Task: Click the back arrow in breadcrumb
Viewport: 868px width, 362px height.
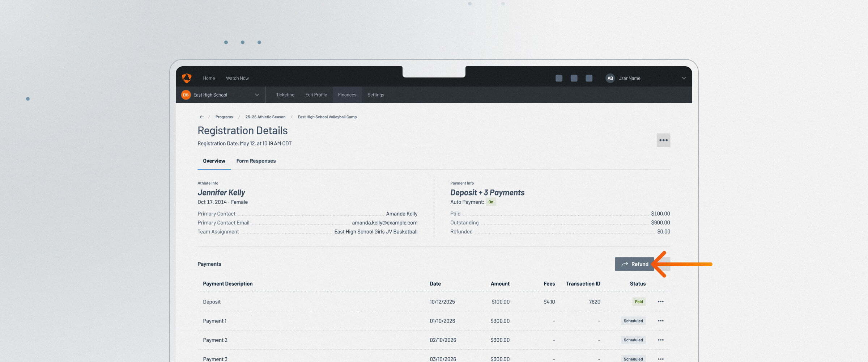Action: 201,117
